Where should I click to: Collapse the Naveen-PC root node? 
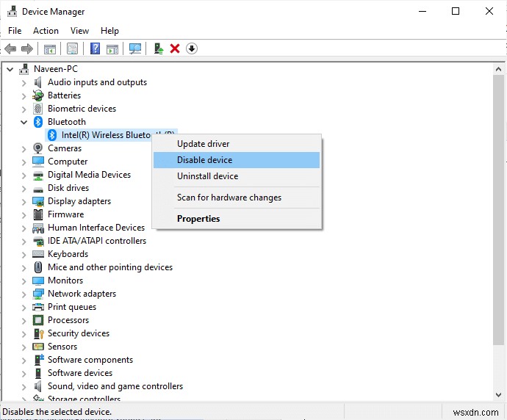10,69
